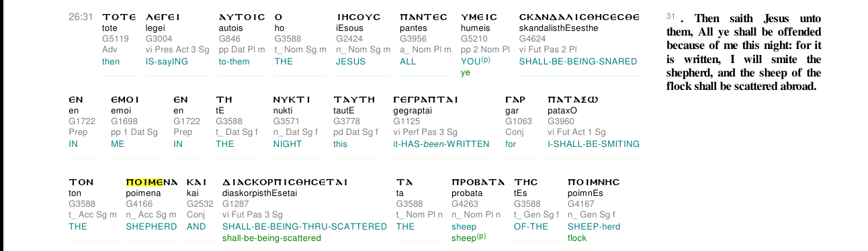Image resolution: width=868 pixels, height=251 pixels.
Task: Click verse number 31 in the translation
Action: (670, 15)
